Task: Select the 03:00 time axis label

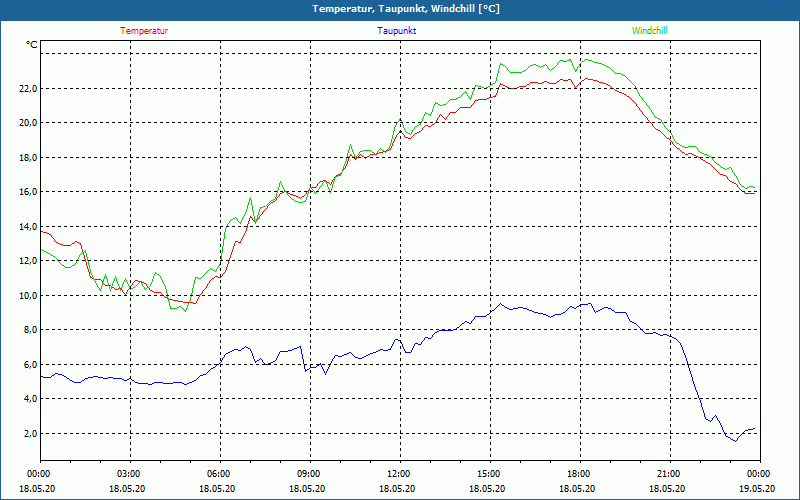Action: [x=129, y=474]
